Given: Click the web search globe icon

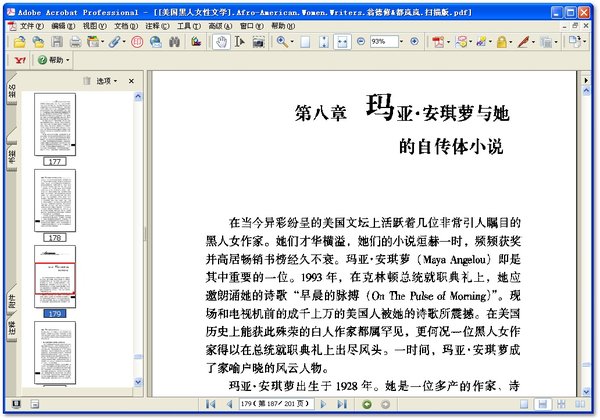Looking at the screenshot, I should (x=155, y=41).
